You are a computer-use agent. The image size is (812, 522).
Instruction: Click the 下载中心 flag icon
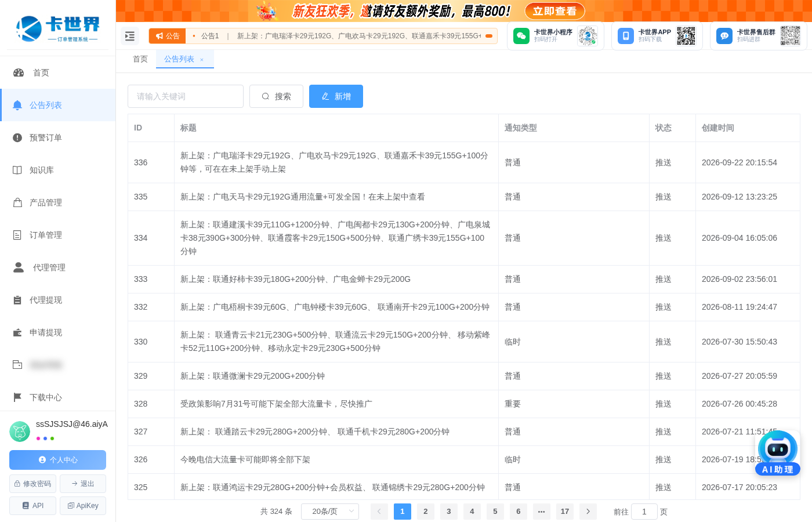coord(17,397)
